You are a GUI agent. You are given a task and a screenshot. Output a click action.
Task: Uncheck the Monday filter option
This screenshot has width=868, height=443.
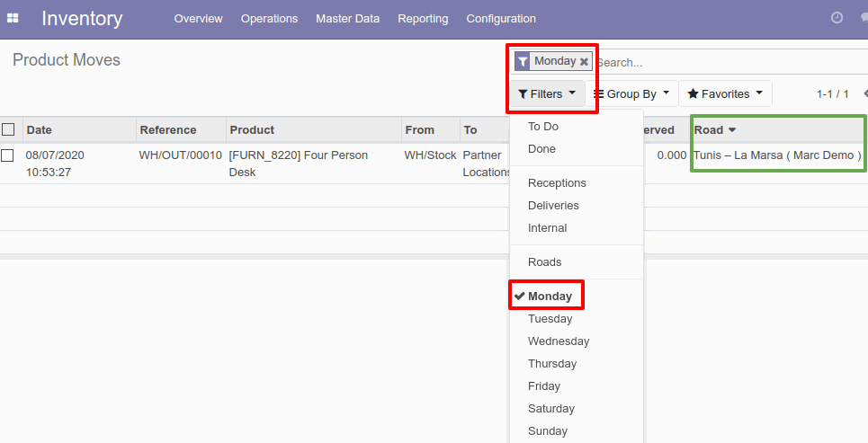tap(549, 297)
